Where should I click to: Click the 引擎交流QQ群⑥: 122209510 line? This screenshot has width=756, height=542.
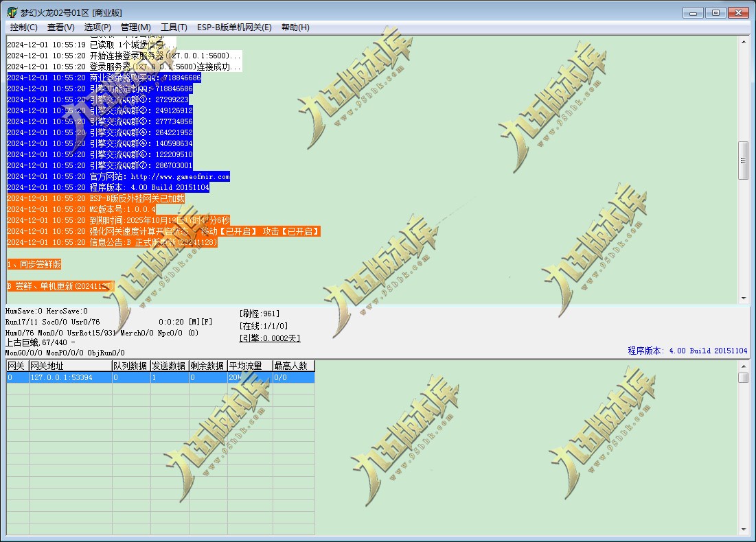pyautogui.click(x=100, y=154)
